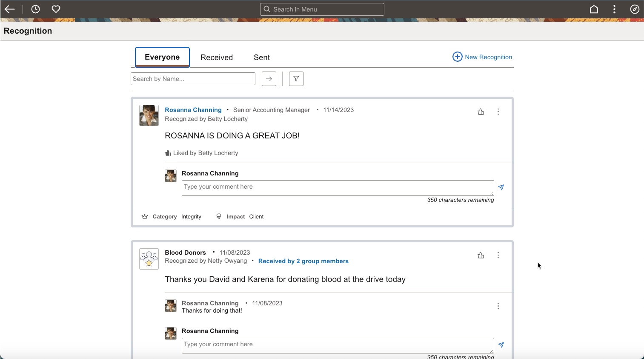Open favorites heart icon

[x=56, y=9]
